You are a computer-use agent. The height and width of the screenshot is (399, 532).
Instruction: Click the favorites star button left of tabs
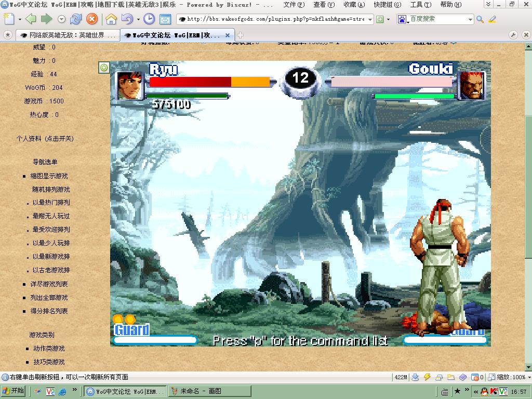tap(8, 35)
